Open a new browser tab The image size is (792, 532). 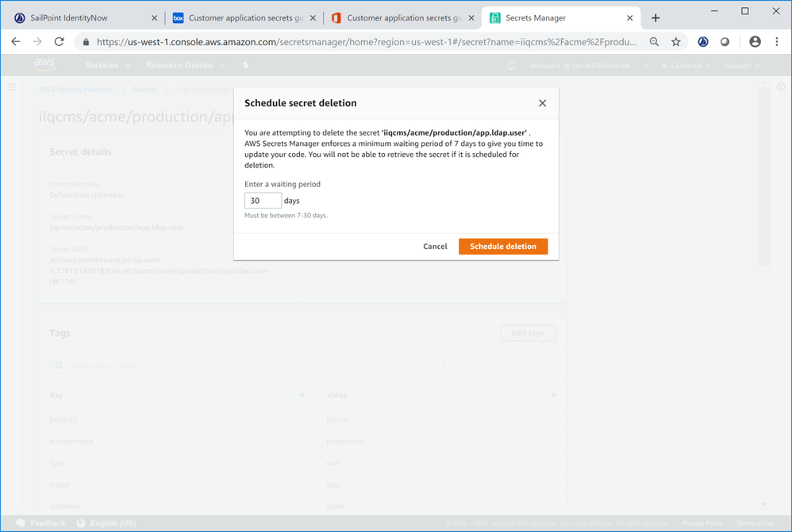coord(656,17)
